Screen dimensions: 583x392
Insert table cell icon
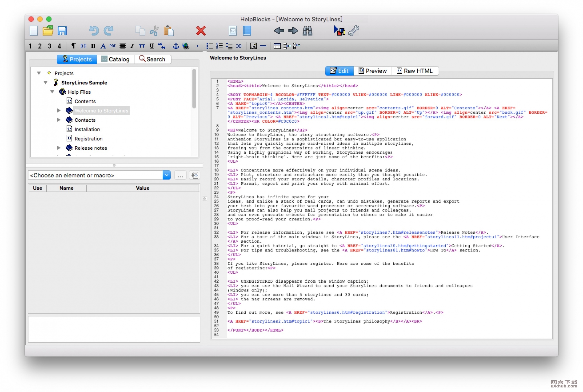[x=297, y=46]
